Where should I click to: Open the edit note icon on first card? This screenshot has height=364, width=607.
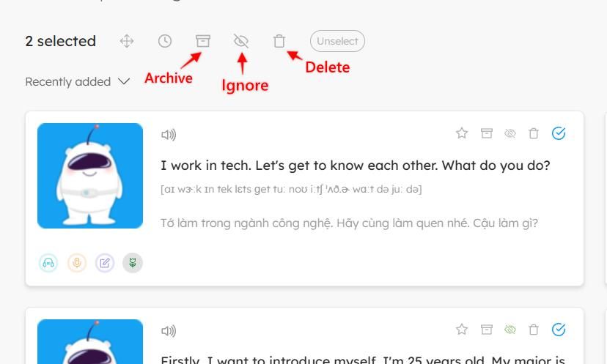105,263
